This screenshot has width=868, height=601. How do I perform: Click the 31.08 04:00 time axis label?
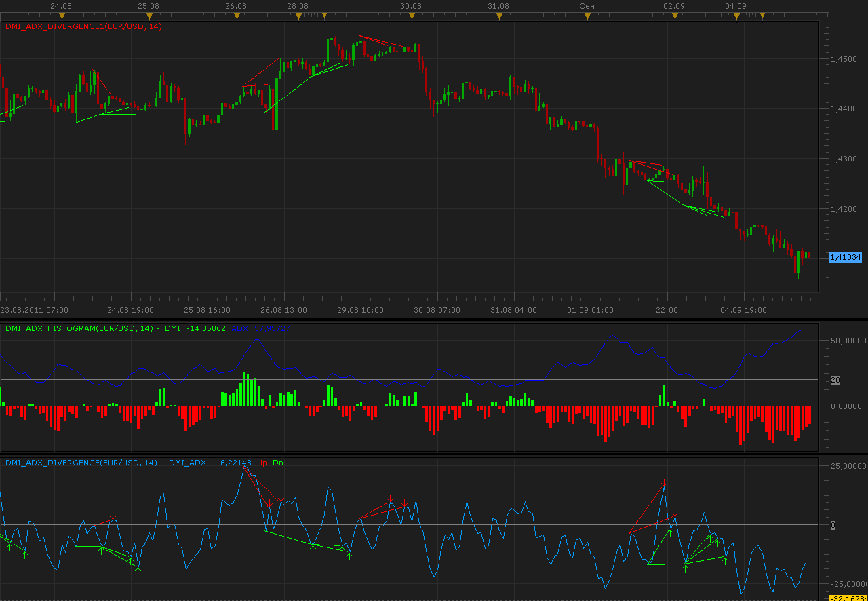point(514,310)
